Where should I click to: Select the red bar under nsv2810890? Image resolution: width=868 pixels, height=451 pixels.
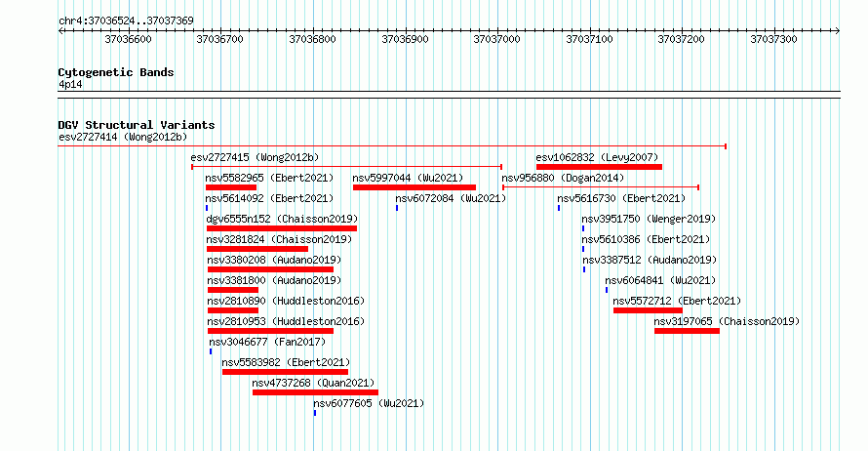tap(233, 310)
